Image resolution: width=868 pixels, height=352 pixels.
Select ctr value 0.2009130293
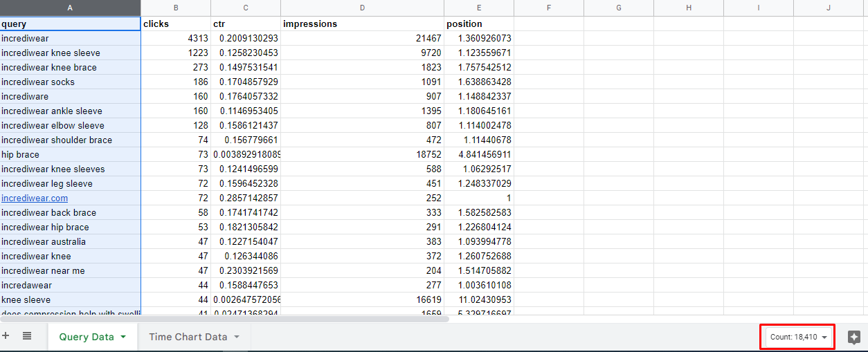(x=246, y=38)
